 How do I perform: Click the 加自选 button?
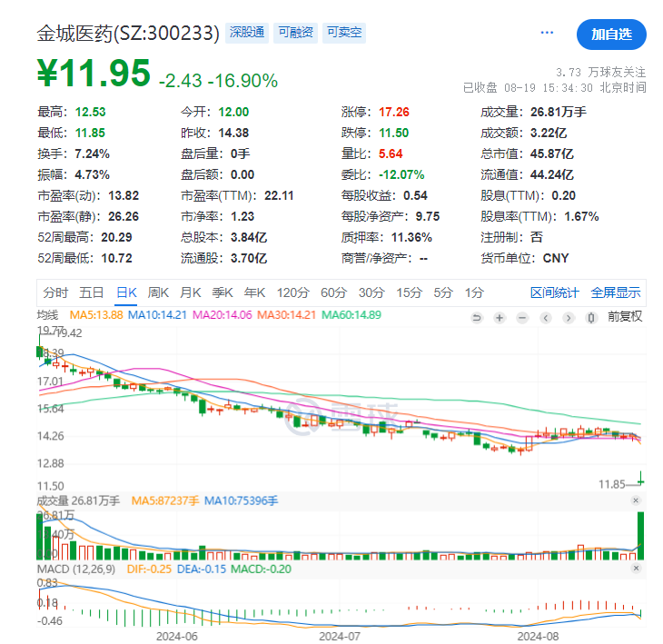[611, 35]
